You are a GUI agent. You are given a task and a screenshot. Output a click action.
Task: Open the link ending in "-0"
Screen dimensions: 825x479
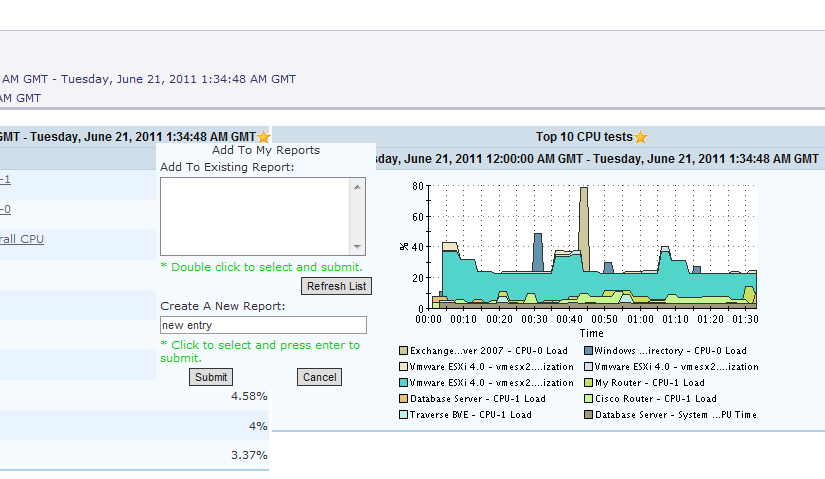click(5, 209)
